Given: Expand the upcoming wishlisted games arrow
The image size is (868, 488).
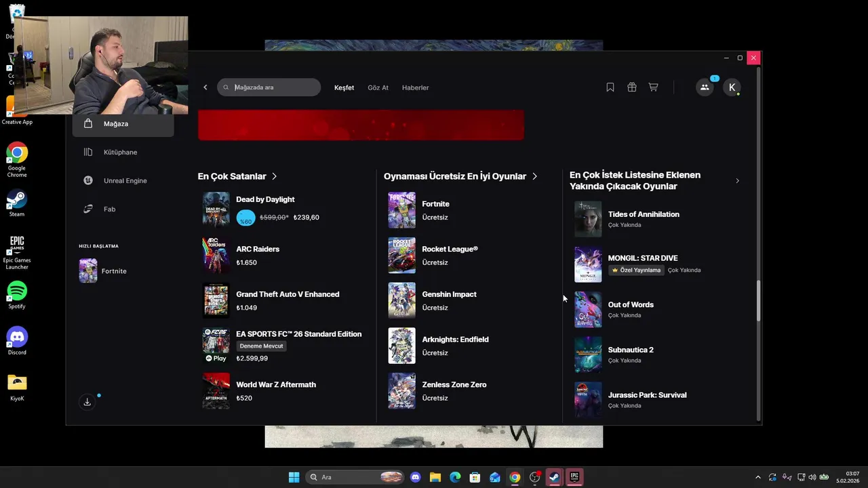Looking at the screenshot, I should [x=737, y=181].
